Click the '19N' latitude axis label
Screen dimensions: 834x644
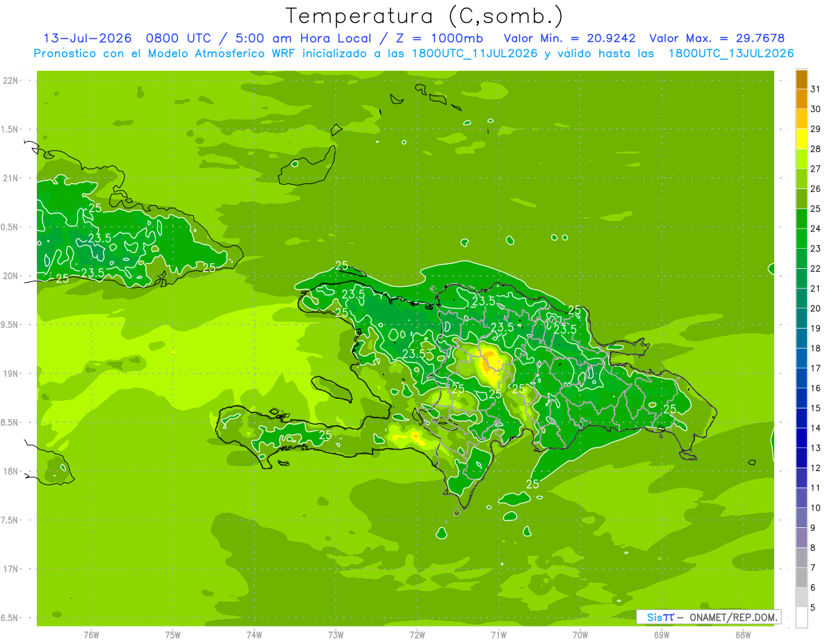[x=12, y=374]
